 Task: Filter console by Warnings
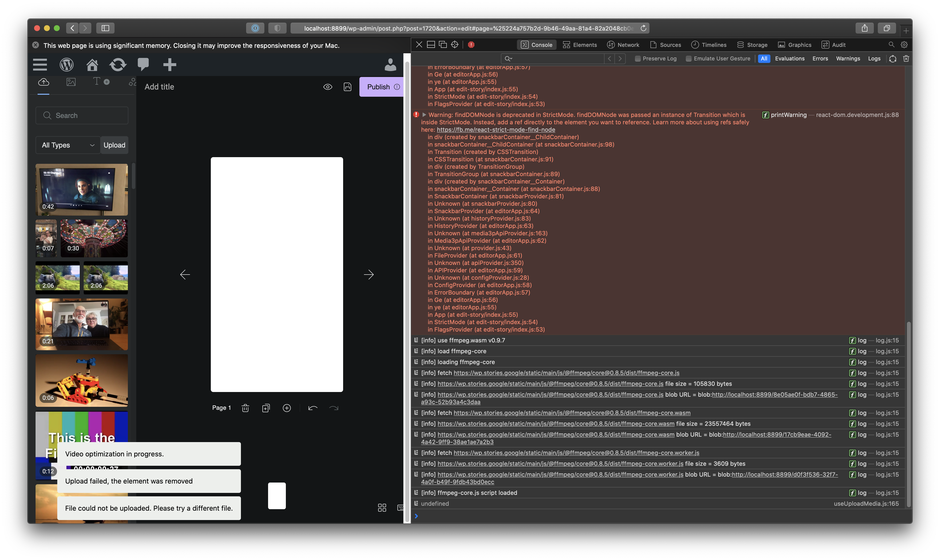coord(848,58)
